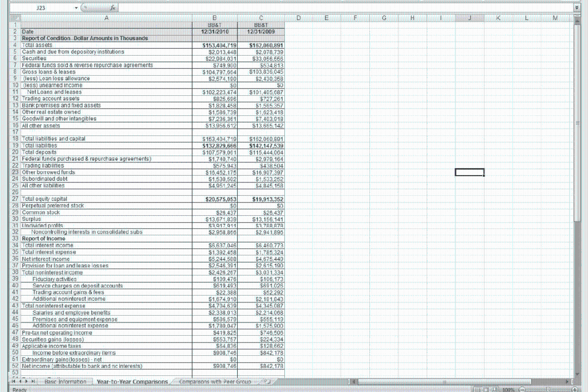The width and height of the screenshot is (588, 392).
Task: Click 'Fiduciary activities' label
Action: coord(55,279)
